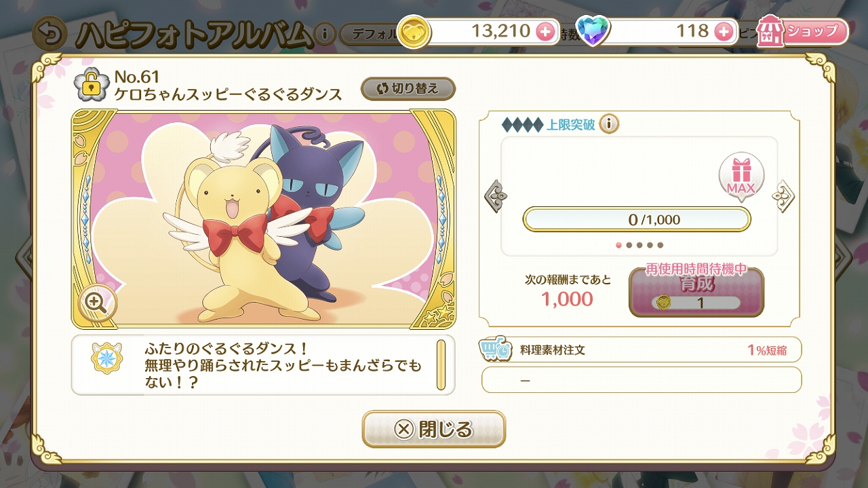Select the first page indicator dot

click(618, 245)
